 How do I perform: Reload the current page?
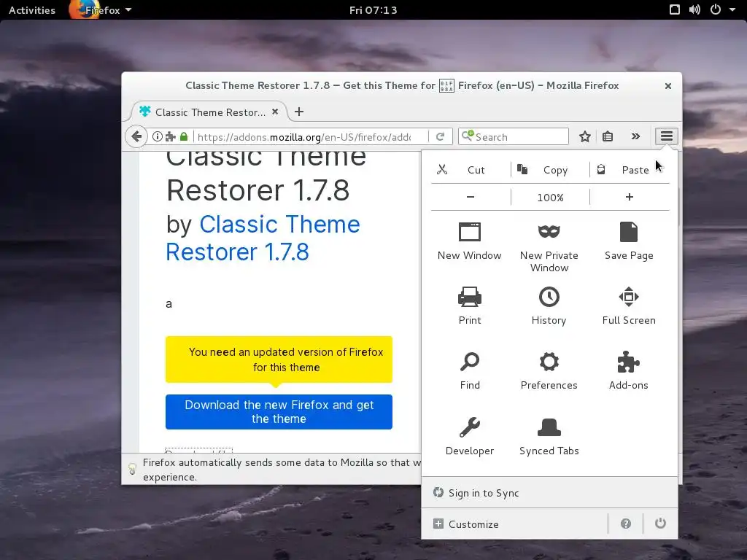click(x=440, y=136)
